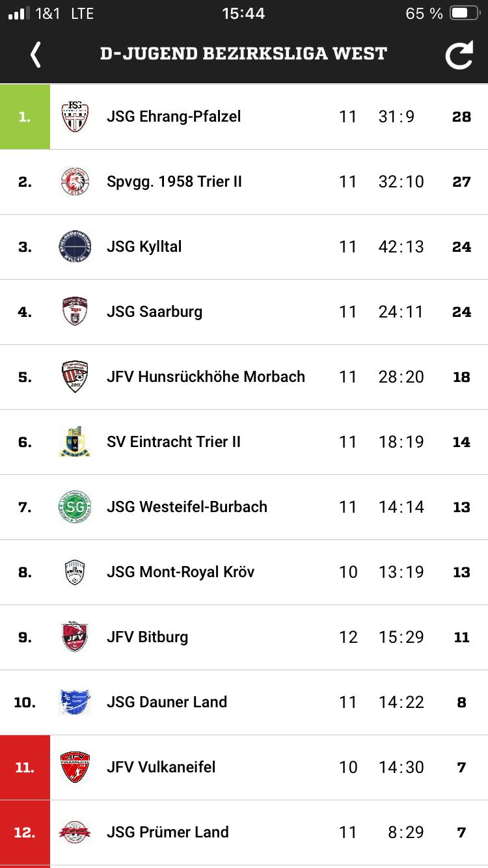Tap the red rank 11 marker
The image size is (488, 868).
click(x=25, y=768)
